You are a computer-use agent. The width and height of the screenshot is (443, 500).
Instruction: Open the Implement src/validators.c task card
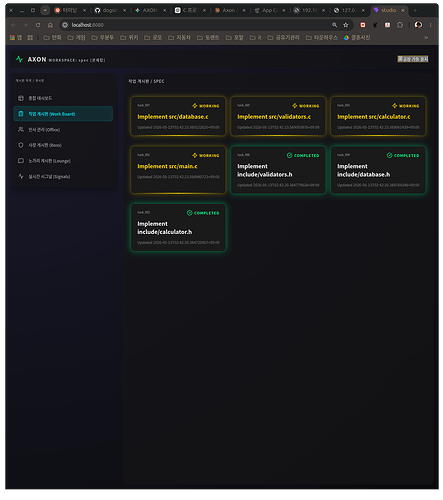point(278,116)
